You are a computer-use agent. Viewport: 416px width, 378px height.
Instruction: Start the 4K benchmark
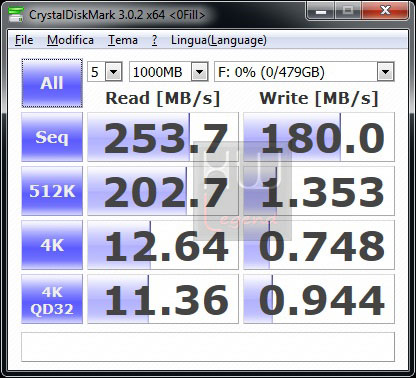(x=52, y=245)
